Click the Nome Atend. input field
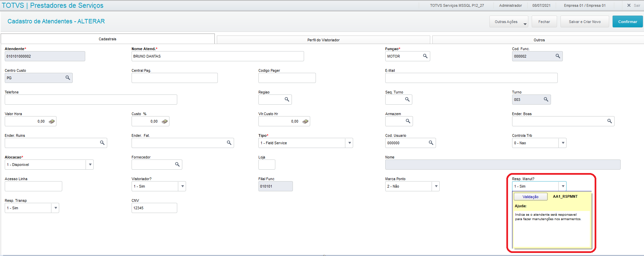Image resolution: width=644 pixels, height=256 pixels. click(x=218, y=56)
